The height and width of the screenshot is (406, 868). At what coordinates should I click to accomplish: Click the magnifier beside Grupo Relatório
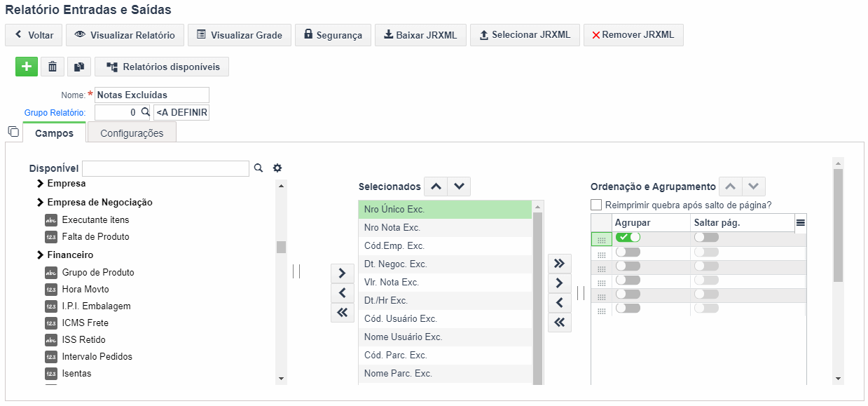click(x=145, y=111)
